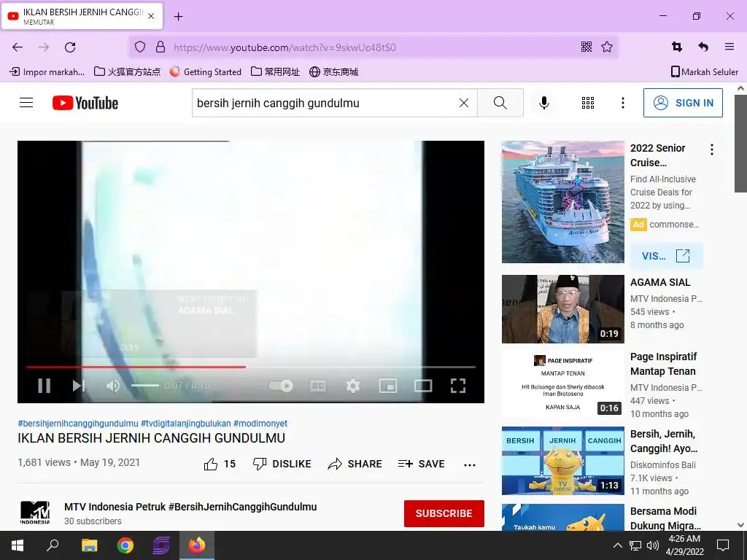Open ad options menu beside Senior Cruise

[x=712, y=149]
